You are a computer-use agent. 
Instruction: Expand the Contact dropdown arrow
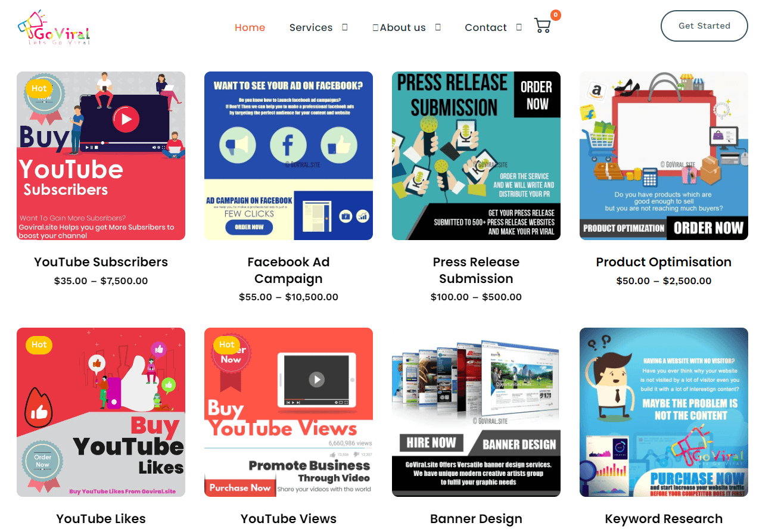pyautogui.click(x=519, y=27)
